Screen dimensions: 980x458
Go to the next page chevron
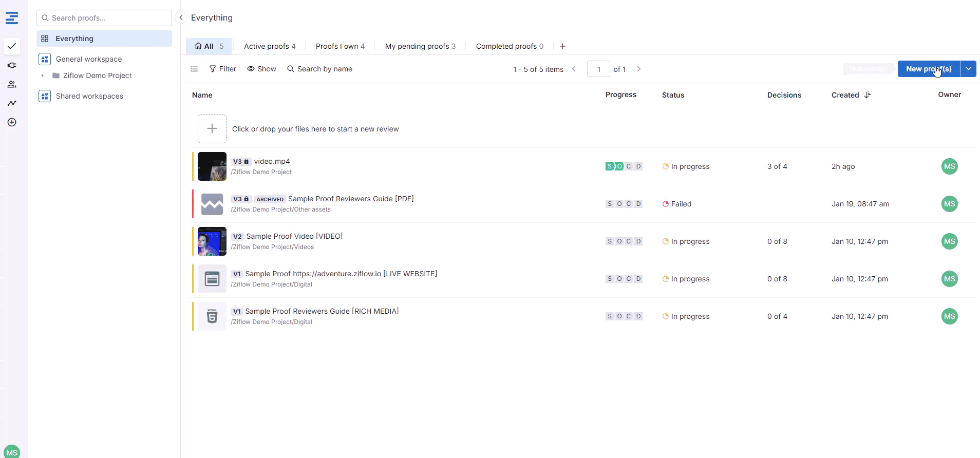[638, 69]
